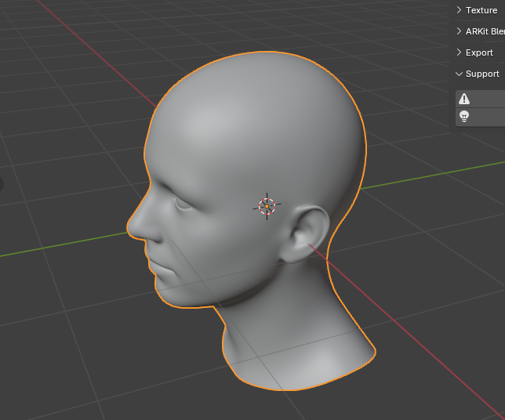Click the chevron arrow beside Texture
505x420 pixels.
[x=459, y=10]
